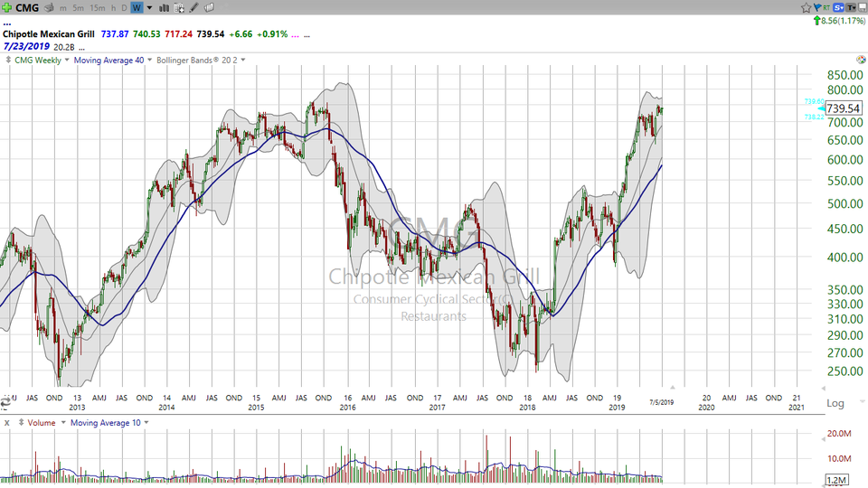Click the save chart disk icon
The height and width of the screenshot is (488, 868).
[863, 8]
